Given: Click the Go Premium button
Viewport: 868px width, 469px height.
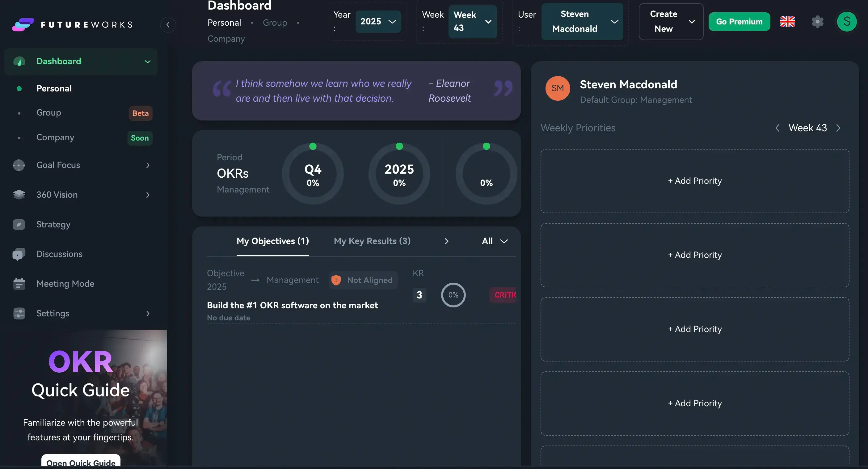Looking at the screenshot, I should 739,22.
